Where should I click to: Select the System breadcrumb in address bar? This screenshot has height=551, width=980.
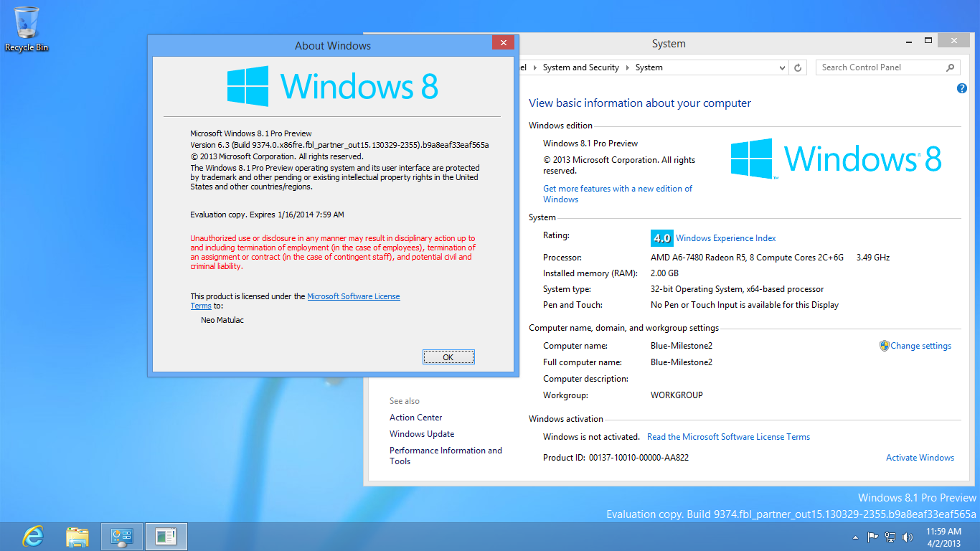click(649, 67)
